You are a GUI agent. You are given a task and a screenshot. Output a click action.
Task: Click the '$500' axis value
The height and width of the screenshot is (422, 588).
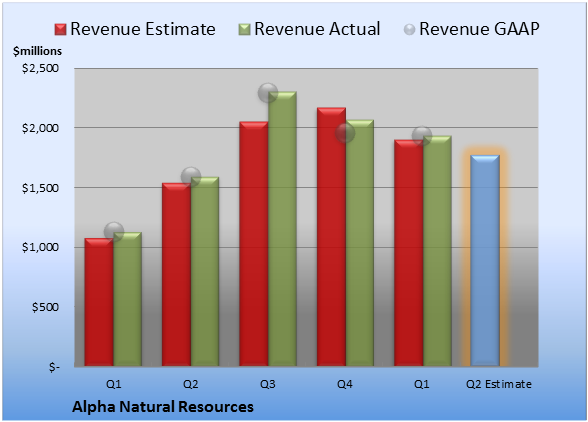tap(45, 307)
